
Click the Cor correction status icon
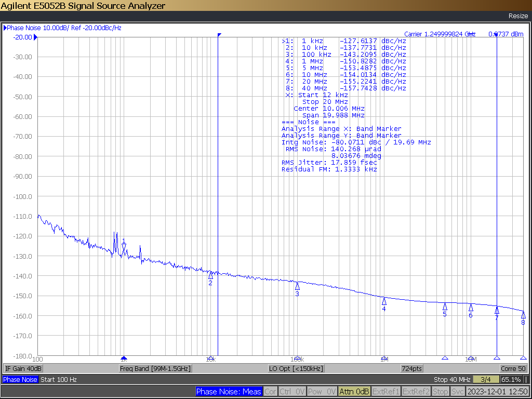coord(270,392)
